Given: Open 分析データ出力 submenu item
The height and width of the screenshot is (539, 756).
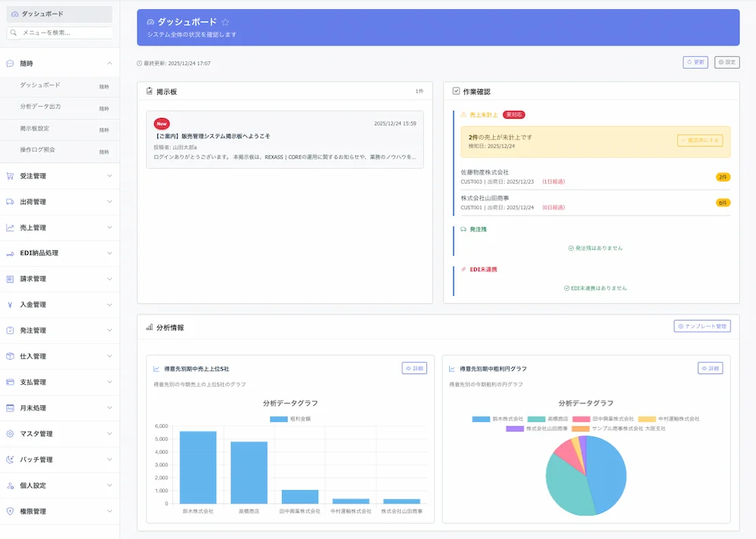Looking at the screenshot, I should coord(41,107).
